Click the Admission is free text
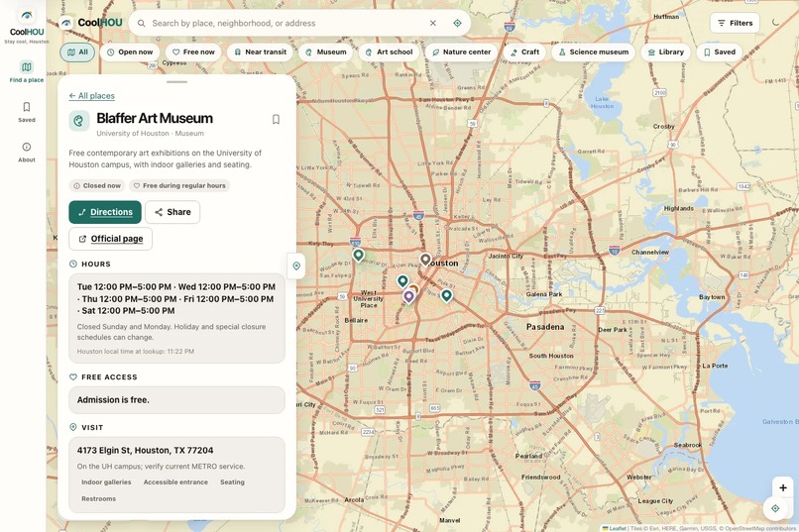Viewport: 799px width, 532px height. tap(113, 399)
